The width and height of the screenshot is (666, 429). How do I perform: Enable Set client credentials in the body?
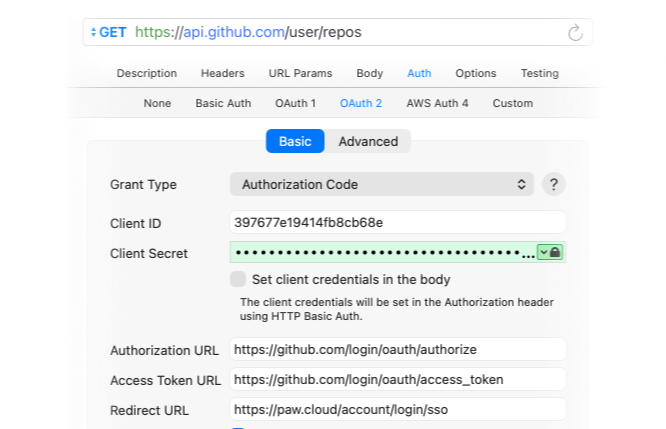(238, 279)
